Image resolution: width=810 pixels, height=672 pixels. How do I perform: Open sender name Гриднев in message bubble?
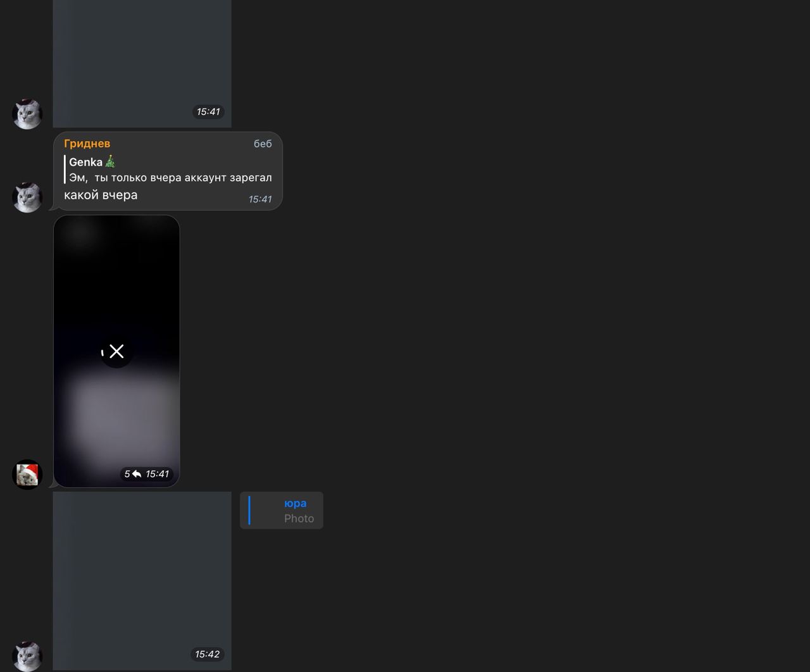[x=87, y=144]
